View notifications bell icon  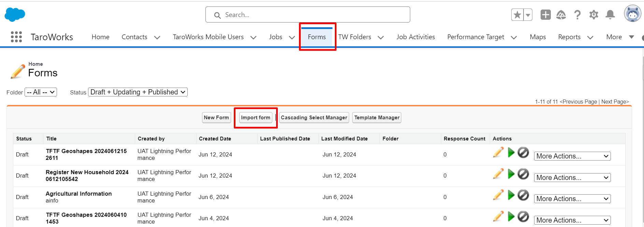pos(610,15)
